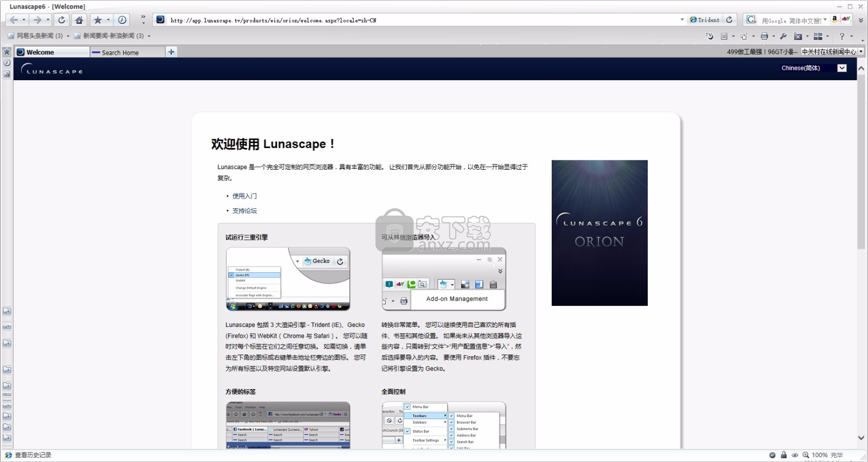
Task: Expand the help icon dropdown arrow
Action: [x=852, y=36]
